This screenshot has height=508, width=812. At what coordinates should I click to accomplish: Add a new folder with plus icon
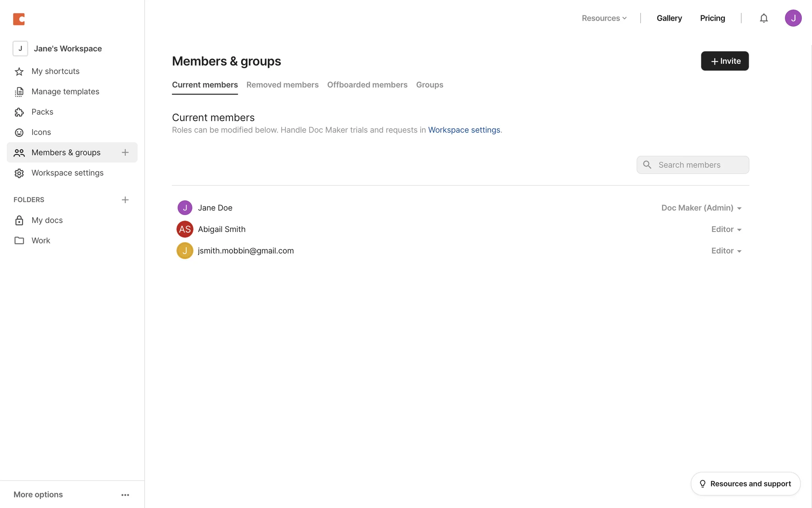pos(125,200)
